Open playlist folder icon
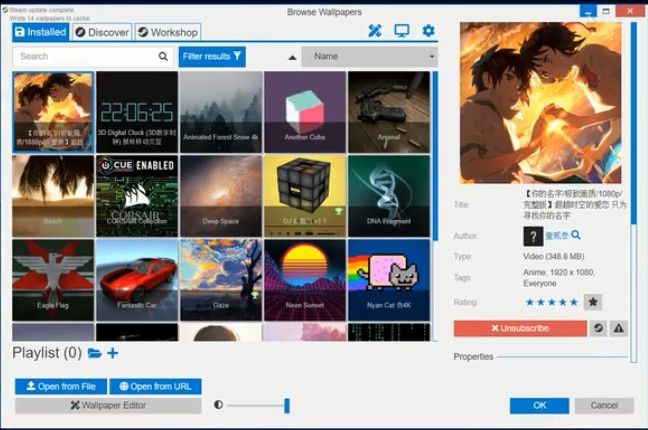Viewport: 648px width, 430px height. click(x=95, y=353)
